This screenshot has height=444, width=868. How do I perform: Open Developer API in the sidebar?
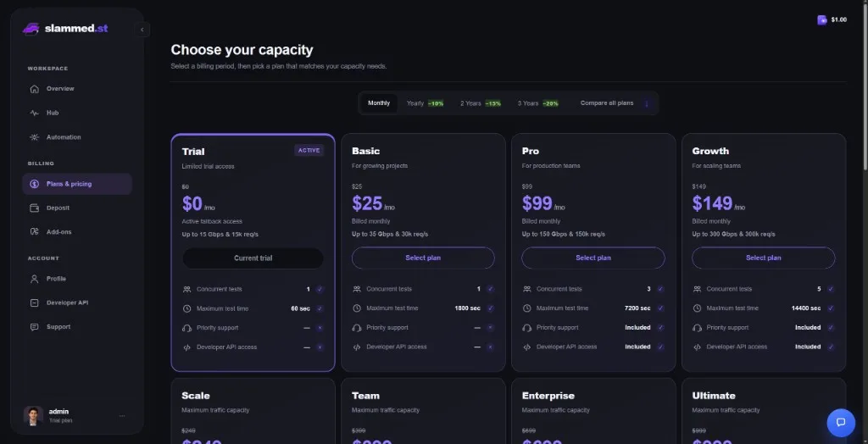[x=77, y=302]
